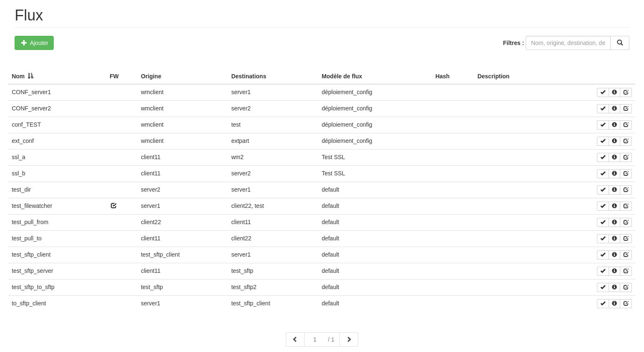Edit the ssl_a flux

pos(626,157)
